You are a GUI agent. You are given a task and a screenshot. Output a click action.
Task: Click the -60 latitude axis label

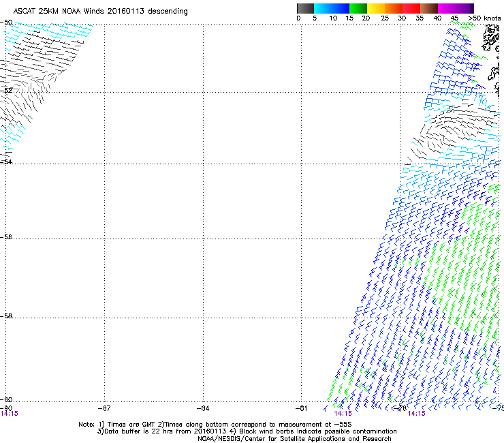6,399
